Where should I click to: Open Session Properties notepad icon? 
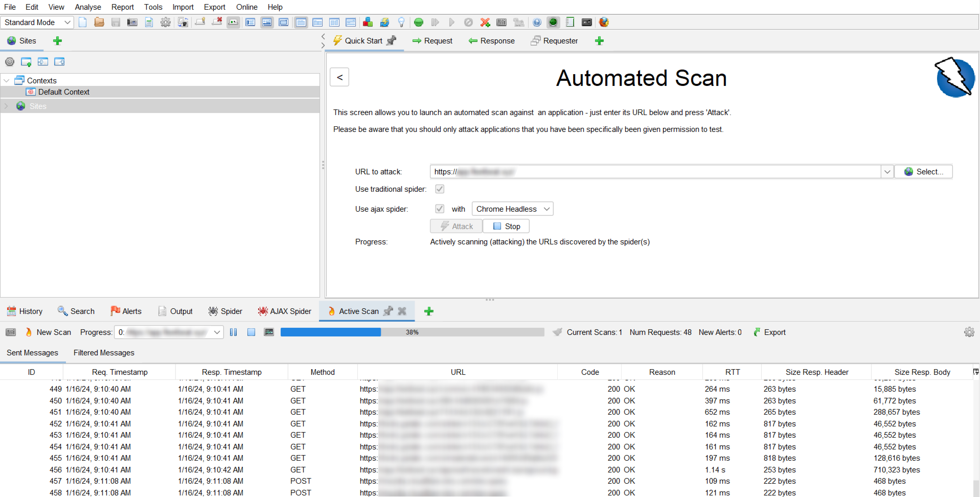click(x=149, y=22)
